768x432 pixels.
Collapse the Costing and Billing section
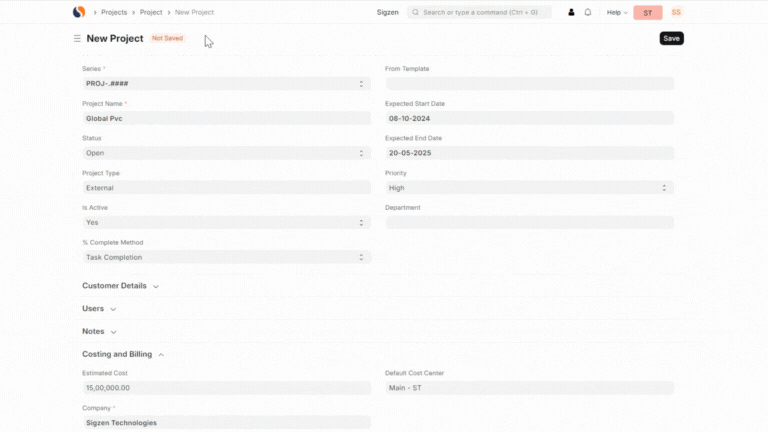pyautogui.click(x=123, y=354)
